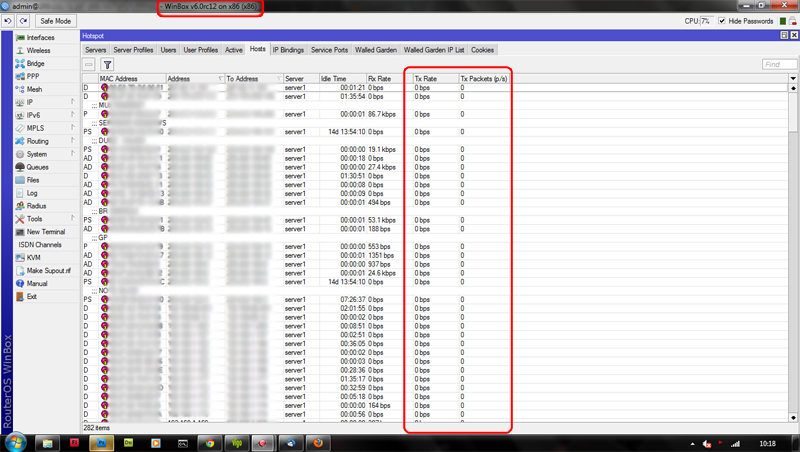Open the Queues section
Screen dimensions: 800x452
pyautogui.click(x=37, y=167)
